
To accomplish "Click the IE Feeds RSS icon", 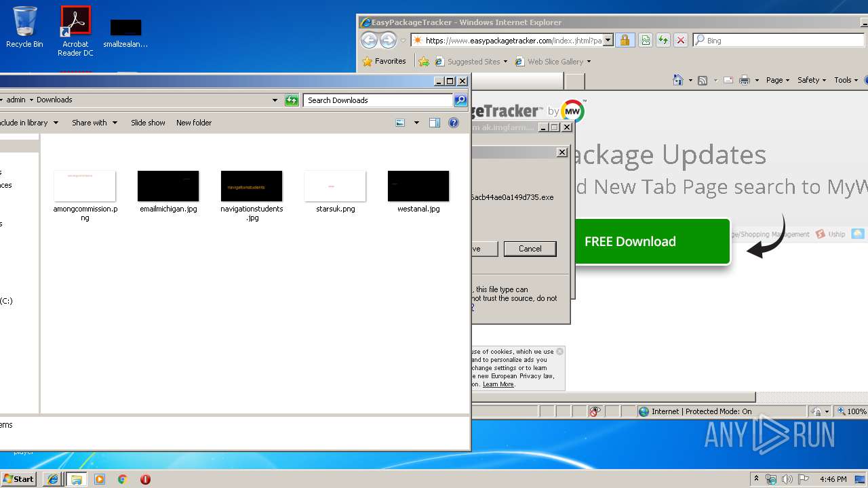I will point(703,80).
